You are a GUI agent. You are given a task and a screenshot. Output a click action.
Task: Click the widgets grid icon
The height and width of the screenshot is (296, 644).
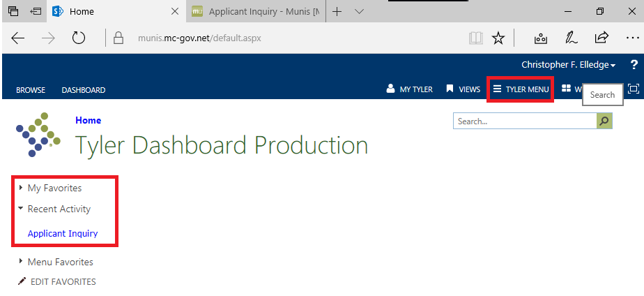pyautogui.click(x=567, y=89)
